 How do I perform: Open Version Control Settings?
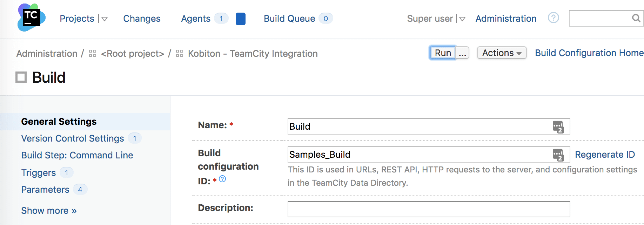click(x=73, y=138)
